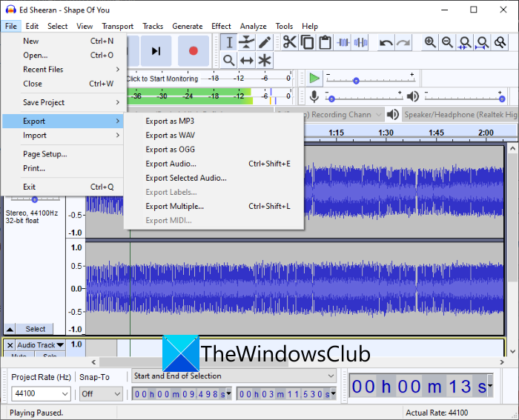Expand the Import submenu

point(63,136)
